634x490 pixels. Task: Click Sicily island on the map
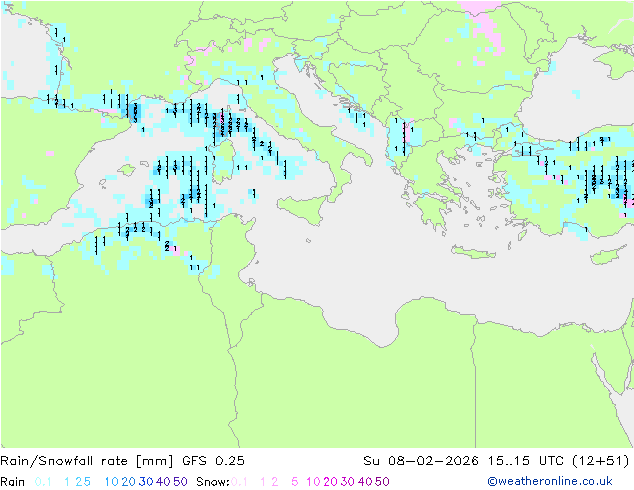click(x=303, y=209)
